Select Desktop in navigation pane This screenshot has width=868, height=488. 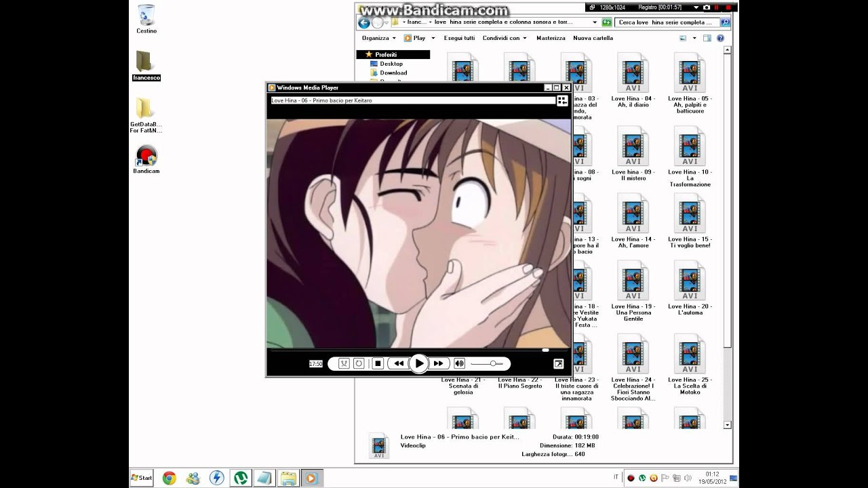pyautogui.click(x=386, y=64)
